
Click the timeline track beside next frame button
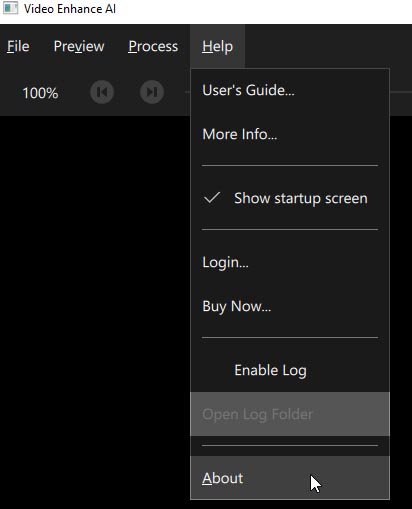coord(187,92)
